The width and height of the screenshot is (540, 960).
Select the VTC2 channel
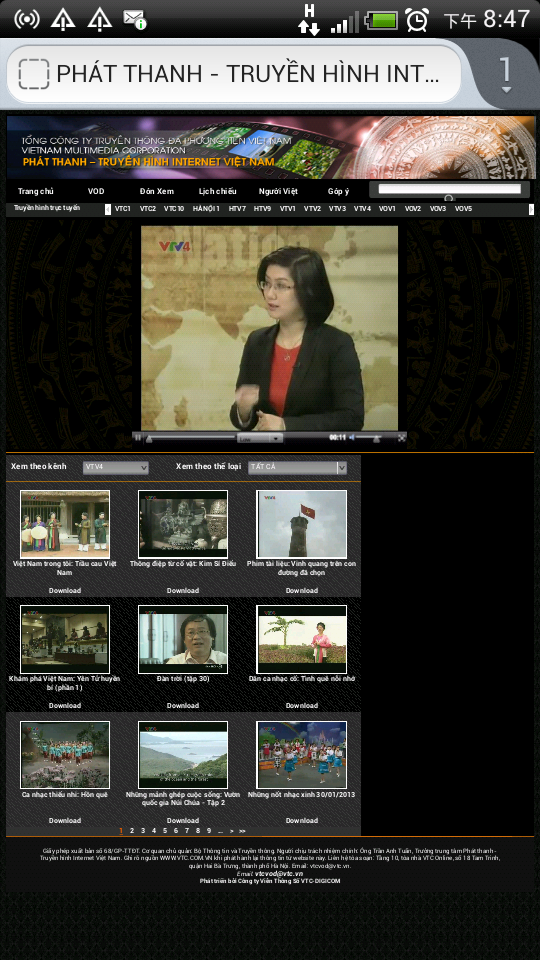148,209
